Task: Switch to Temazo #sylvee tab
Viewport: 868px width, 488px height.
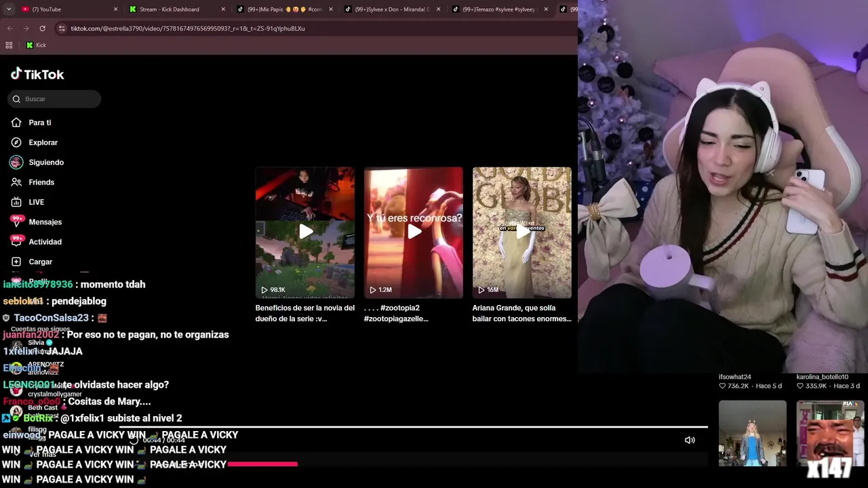Action: 500,9
